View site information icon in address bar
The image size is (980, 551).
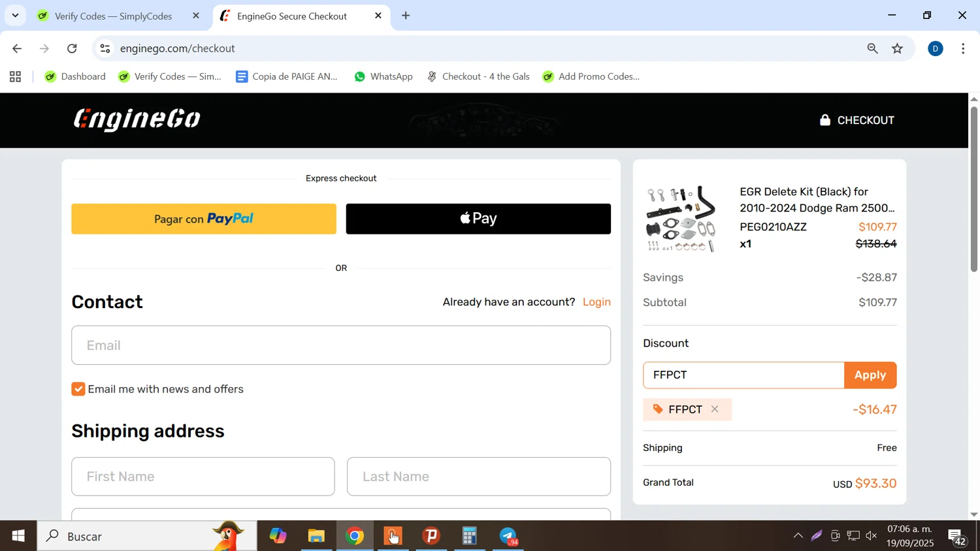point(105,48)
